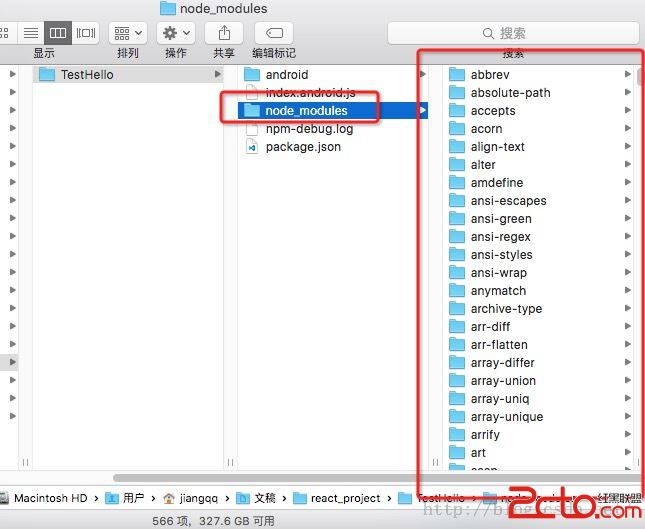The height and width of the screenshot is (529, 645).
Task: Go to 用户 folder in path bar
Action: point(125,499)
